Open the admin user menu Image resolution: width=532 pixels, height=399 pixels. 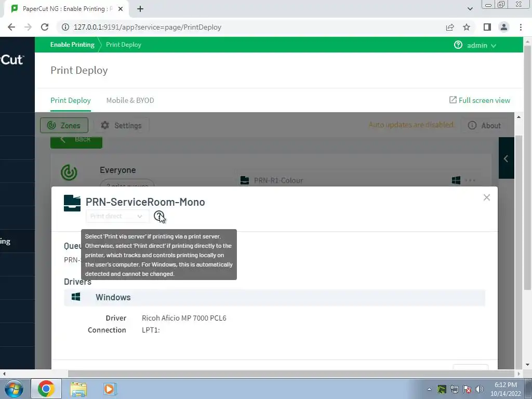(482, 45)
